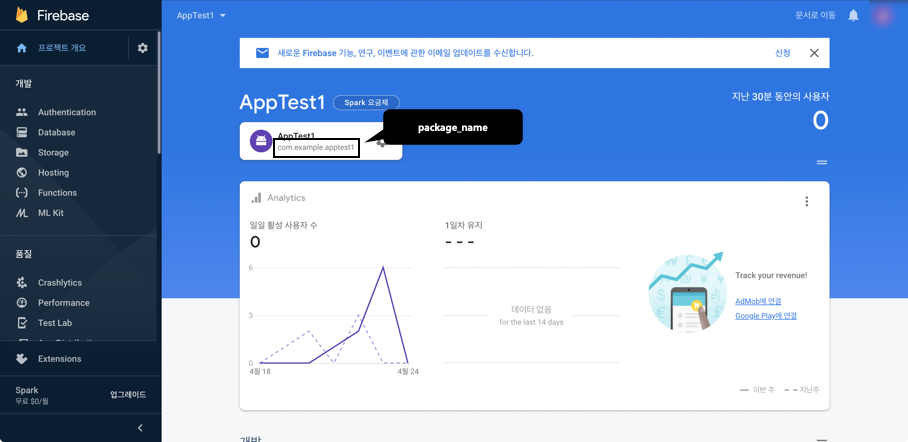Click the Google Play에 연결 link
908x442 pixels.
(x=766, y=316)
